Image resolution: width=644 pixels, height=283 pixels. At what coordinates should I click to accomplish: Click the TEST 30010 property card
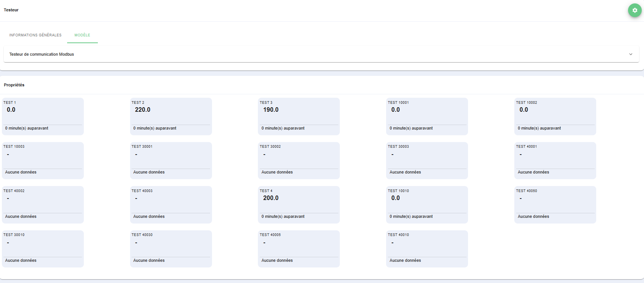pos(43,249)
